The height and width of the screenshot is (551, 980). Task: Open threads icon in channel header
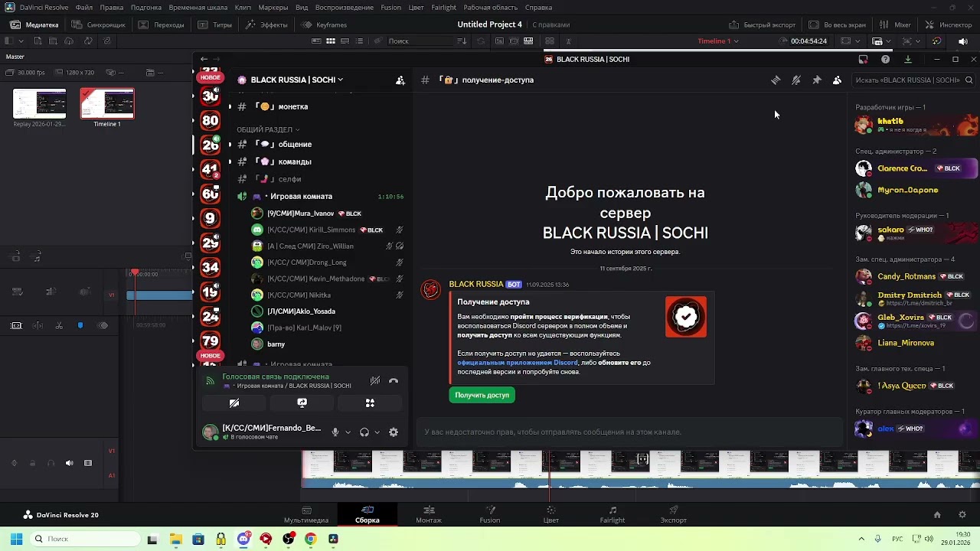click(776, 80)
